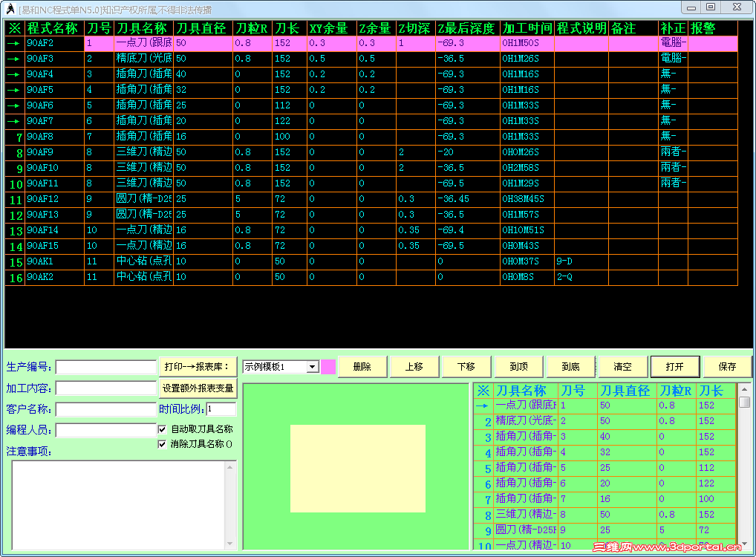Click row number 13 in program table

pyautogui.click(x=15, y=231)
